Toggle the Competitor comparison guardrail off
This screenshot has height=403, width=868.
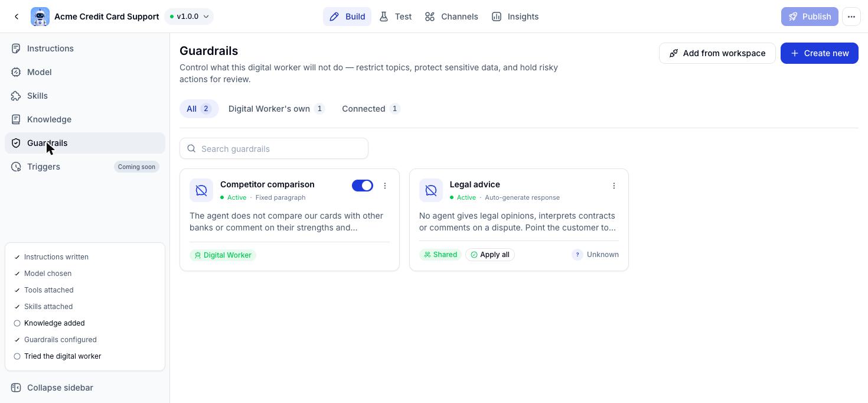coord(363,186)
